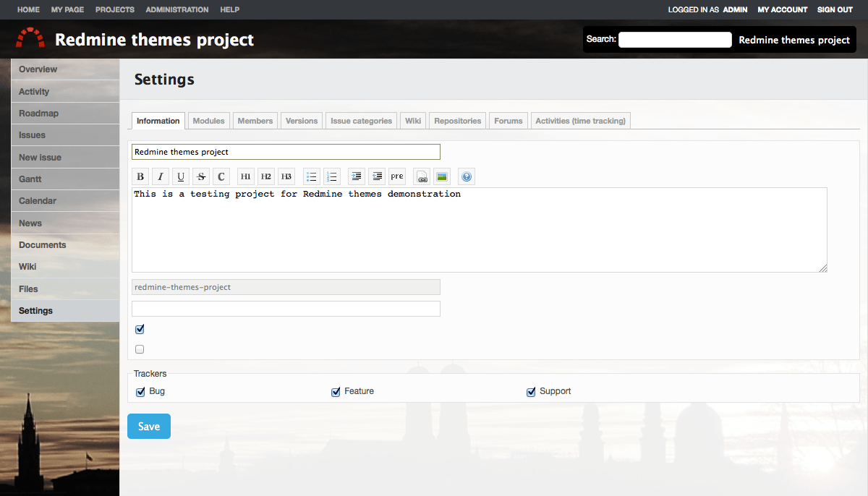Screen dimensions: 868x496
Task: Select the Information tab
Action: (x=158, y=121)
